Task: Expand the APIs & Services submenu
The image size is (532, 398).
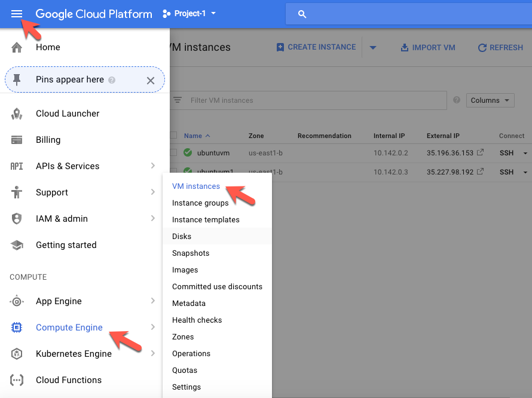Action: coord(153,166)
